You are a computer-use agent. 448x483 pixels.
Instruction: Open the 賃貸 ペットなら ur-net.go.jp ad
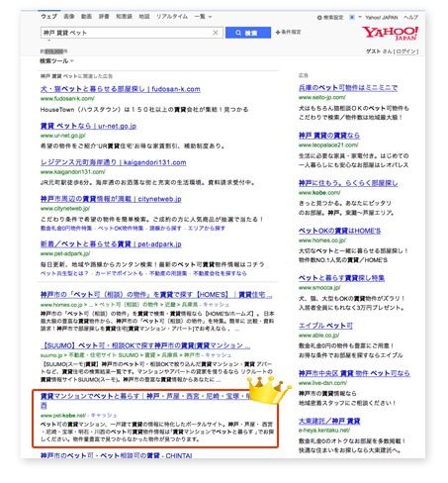[88, 126]
